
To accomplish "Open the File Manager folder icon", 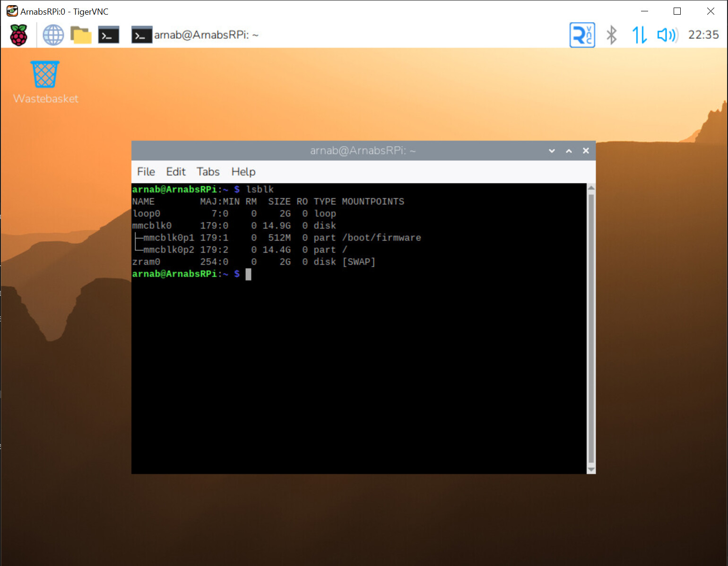I will click(81, 35).
